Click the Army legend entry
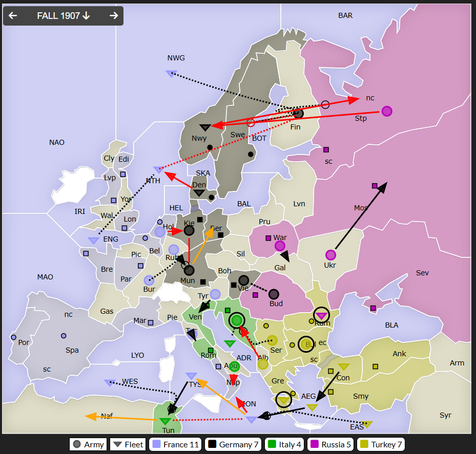 click(x=88, y=444)
